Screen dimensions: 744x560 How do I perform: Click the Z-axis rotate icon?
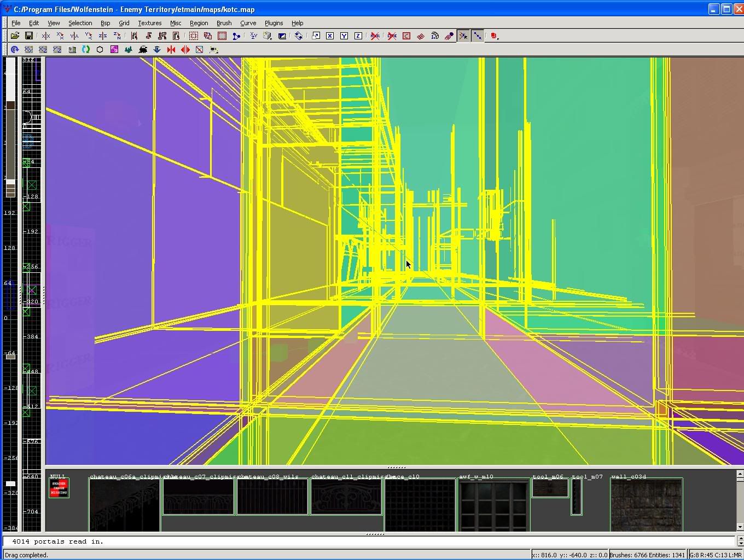[x=117, y=36]
